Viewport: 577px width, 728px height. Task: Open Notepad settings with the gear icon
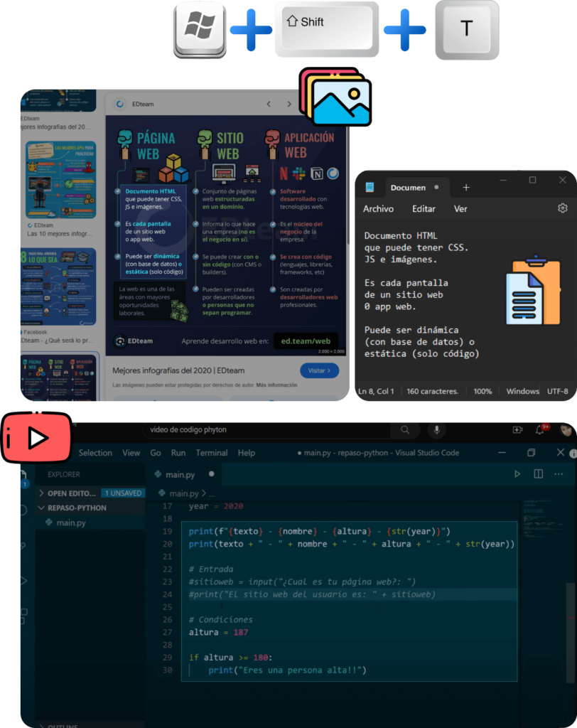click(x=563, y=208)
